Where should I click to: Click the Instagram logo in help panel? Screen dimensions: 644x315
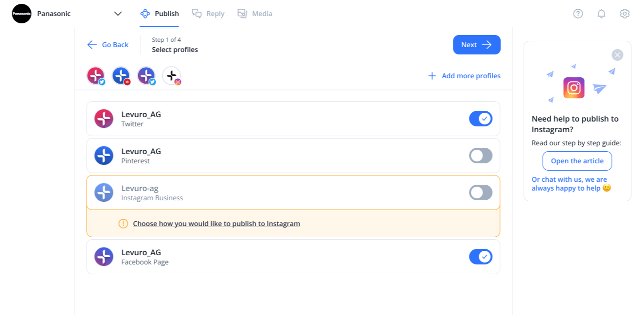(x=574, y=88)
